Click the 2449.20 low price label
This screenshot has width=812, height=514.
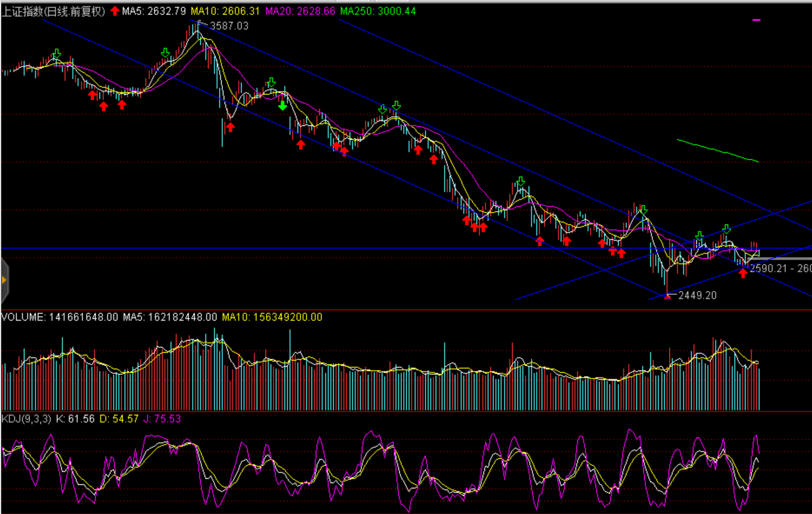[x=697, y=296]
